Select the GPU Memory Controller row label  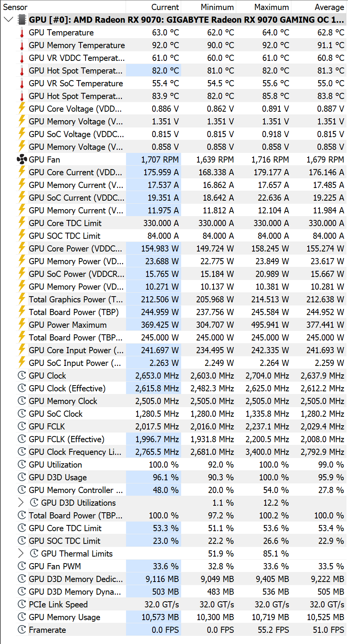tap(76, 490)
